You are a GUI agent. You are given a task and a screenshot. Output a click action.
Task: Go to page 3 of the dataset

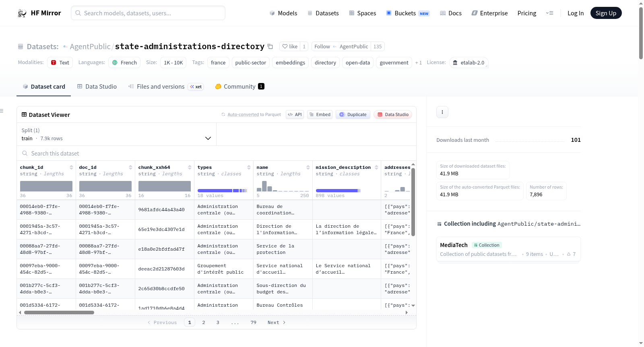[x=218, y=322]
